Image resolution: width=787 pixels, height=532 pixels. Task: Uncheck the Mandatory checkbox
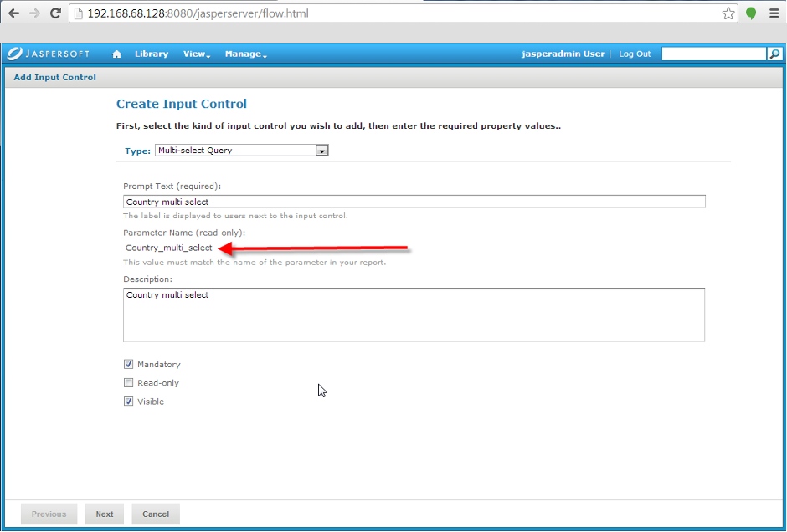tap(128, 364)
